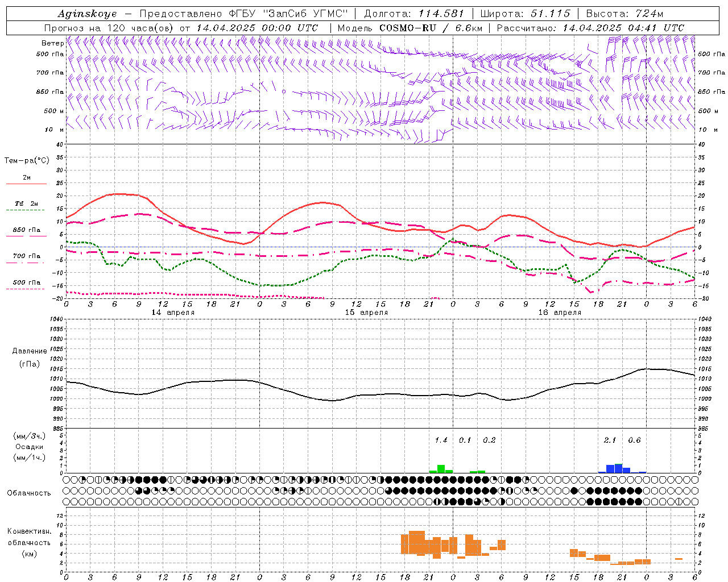This screenshot has width=728, height=582.
Task: Click the Td 2м dew point legend entry
Action: coord(26,203)
